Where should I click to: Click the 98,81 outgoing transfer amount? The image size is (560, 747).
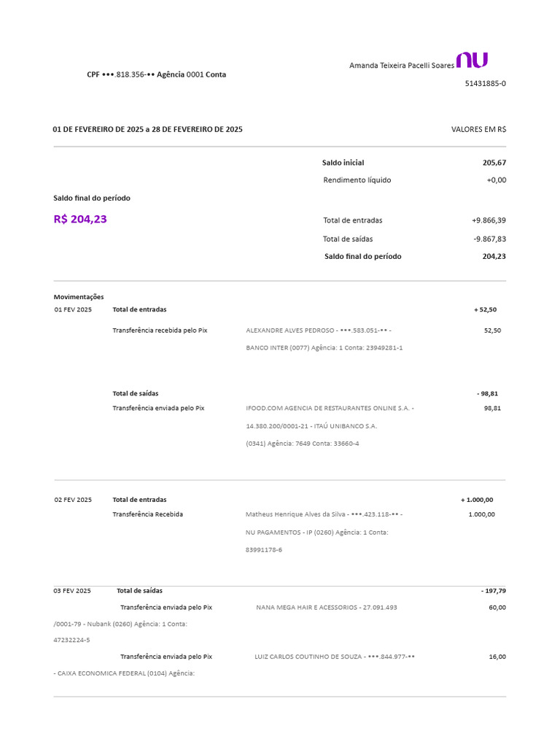click(x=492, y=409)
